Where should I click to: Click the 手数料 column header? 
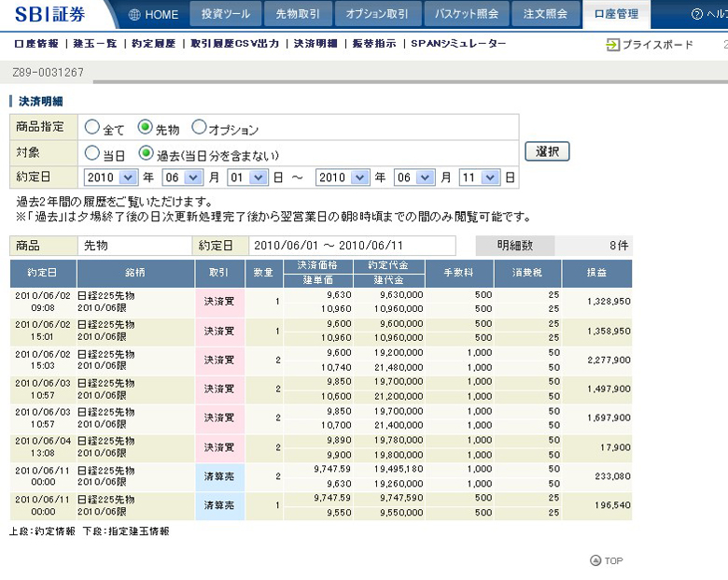[x=458, y=273]
